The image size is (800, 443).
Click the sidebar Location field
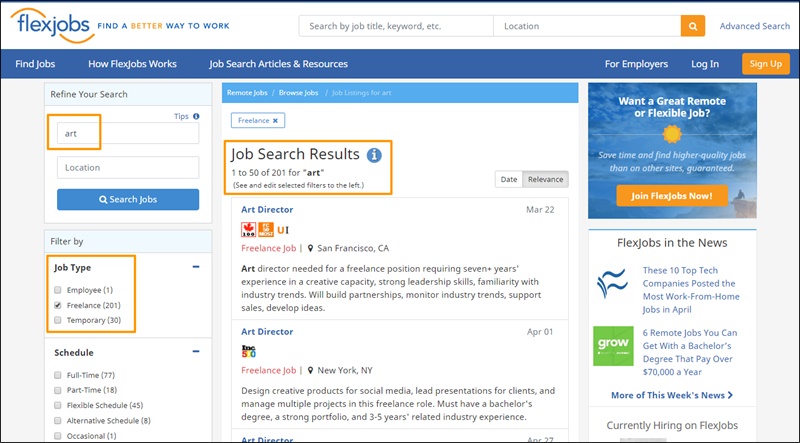(x=128, y=167)
